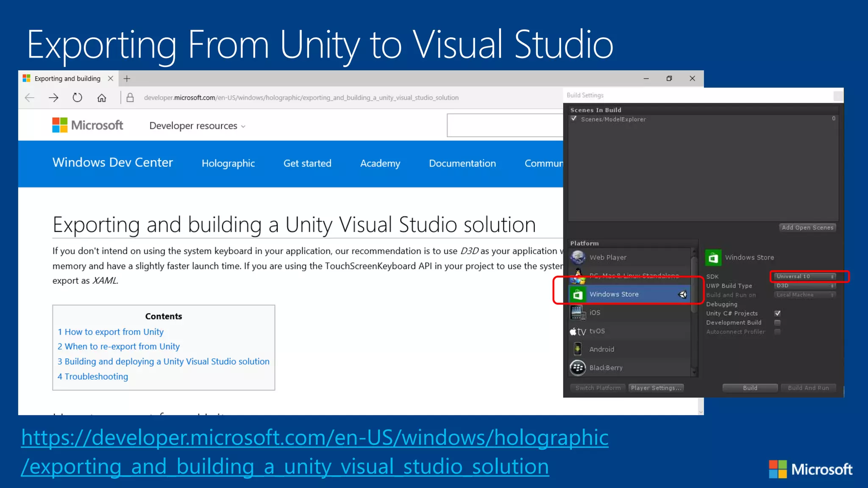
Task: Select the Exporting and building browser tab
Action: click(x=68, y=78)
